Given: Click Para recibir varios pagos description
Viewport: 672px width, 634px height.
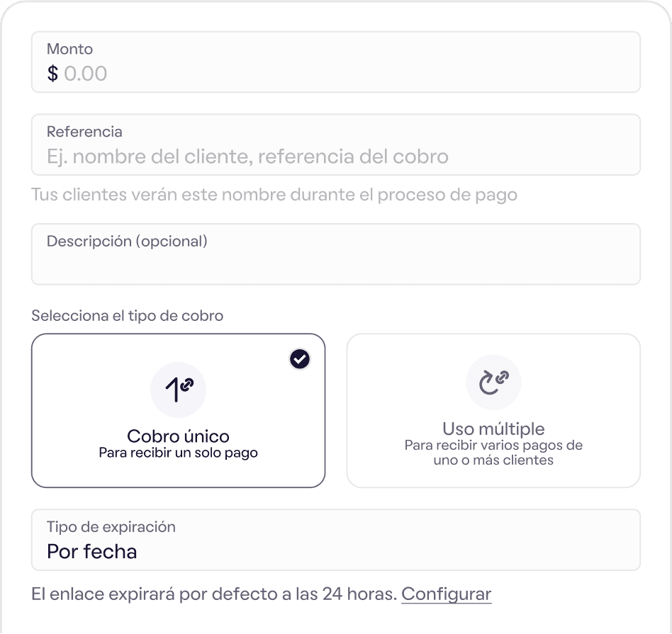Looking at the screenshot, I should (493, 453).
